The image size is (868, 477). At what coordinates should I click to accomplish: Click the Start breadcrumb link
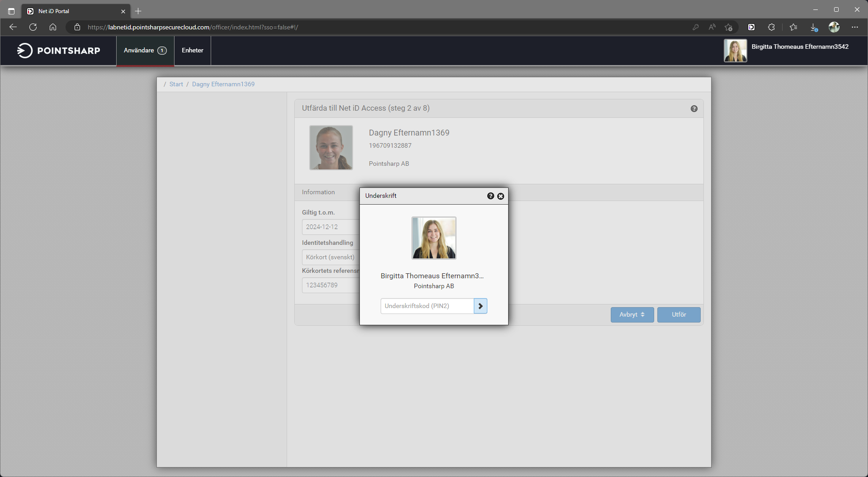coord(176,84)
